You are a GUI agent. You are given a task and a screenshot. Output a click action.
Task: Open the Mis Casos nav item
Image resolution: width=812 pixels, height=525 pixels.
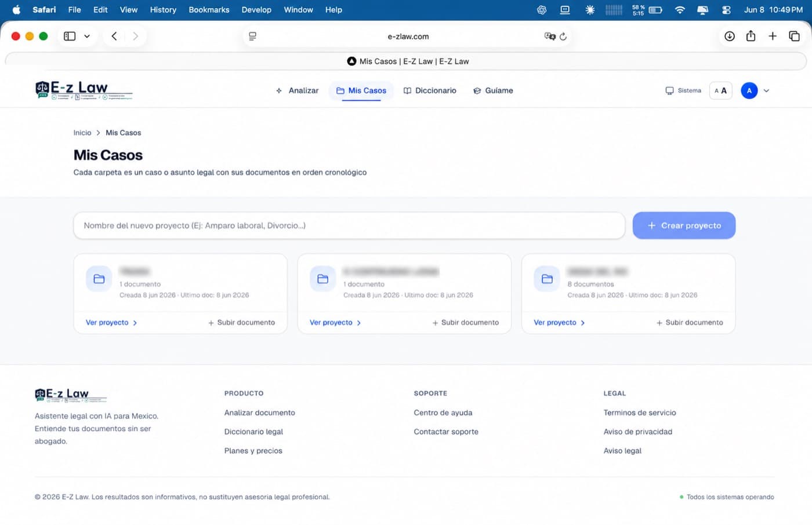tap(361, 90)
